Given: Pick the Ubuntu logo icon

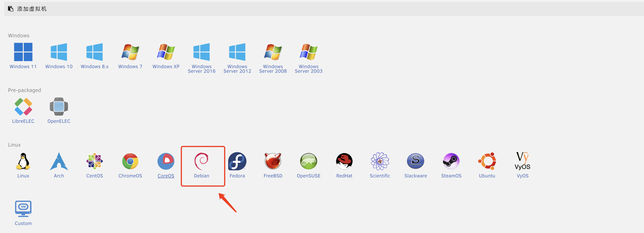Looking at the screenshot, I should (487, 161).
